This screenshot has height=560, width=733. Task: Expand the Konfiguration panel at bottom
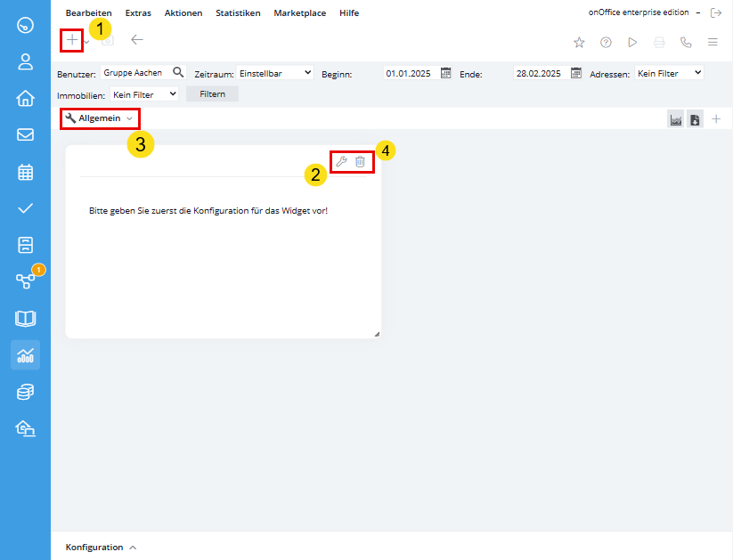pos(101,548)
